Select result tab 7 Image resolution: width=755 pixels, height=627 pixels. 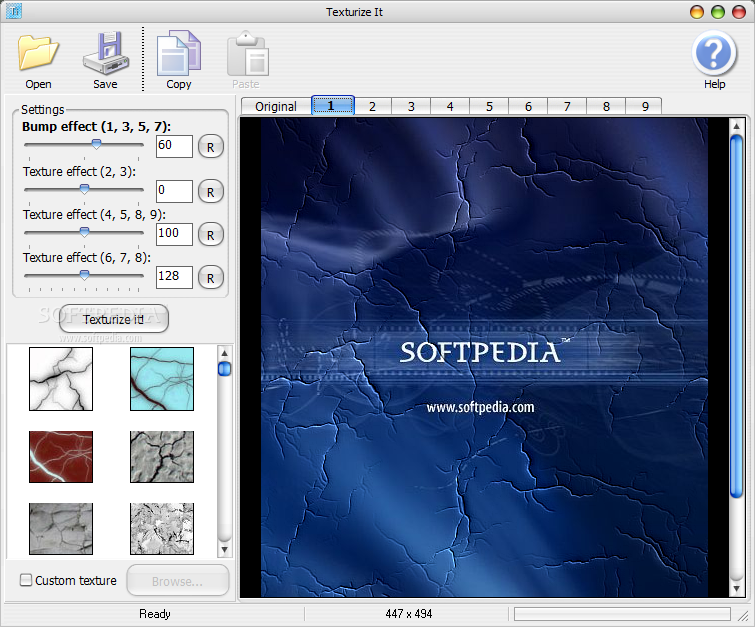click(x=567, y=106)
